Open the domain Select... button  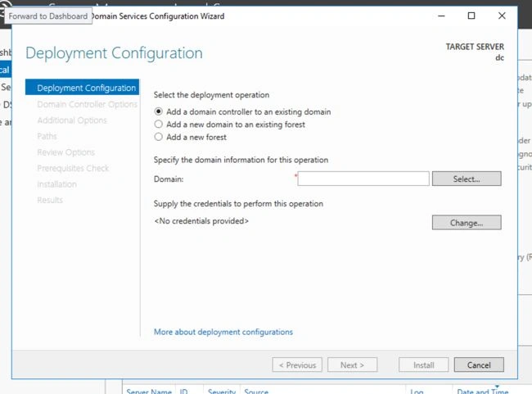tap(467, 179)
